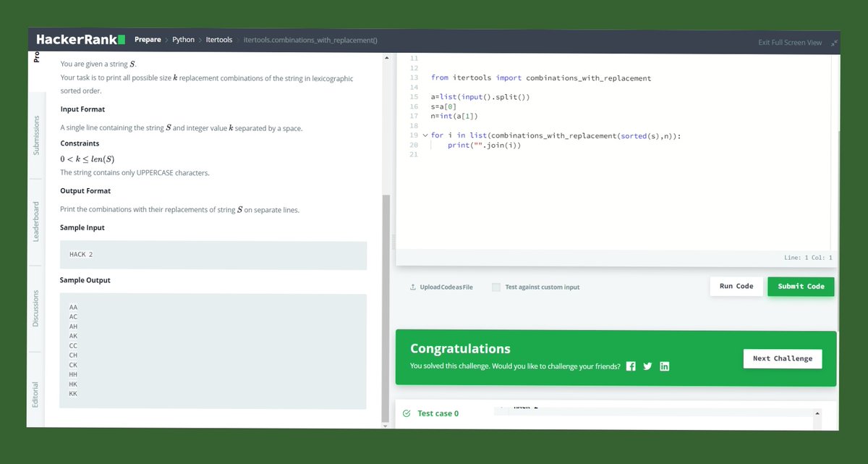The height and width of the screenshot is (464, 868).
Task: Open the Prepare breadcrumb
Action: pos(148,40)
